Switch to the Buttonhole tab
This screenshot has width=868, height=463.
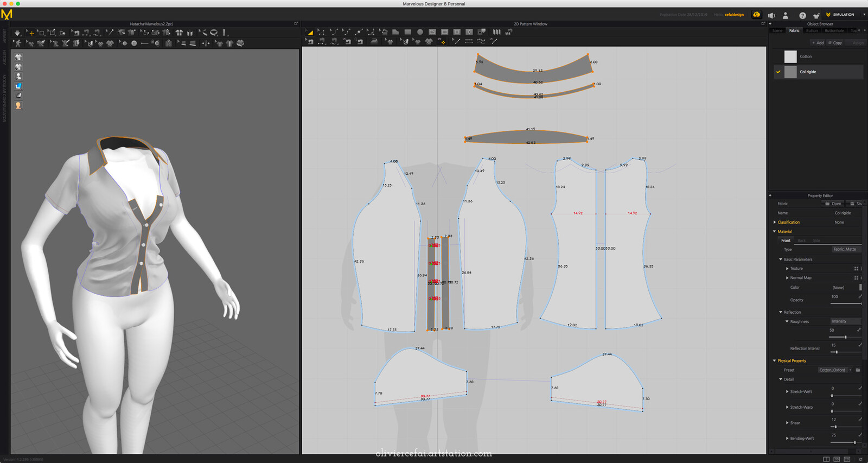[834, 30]
